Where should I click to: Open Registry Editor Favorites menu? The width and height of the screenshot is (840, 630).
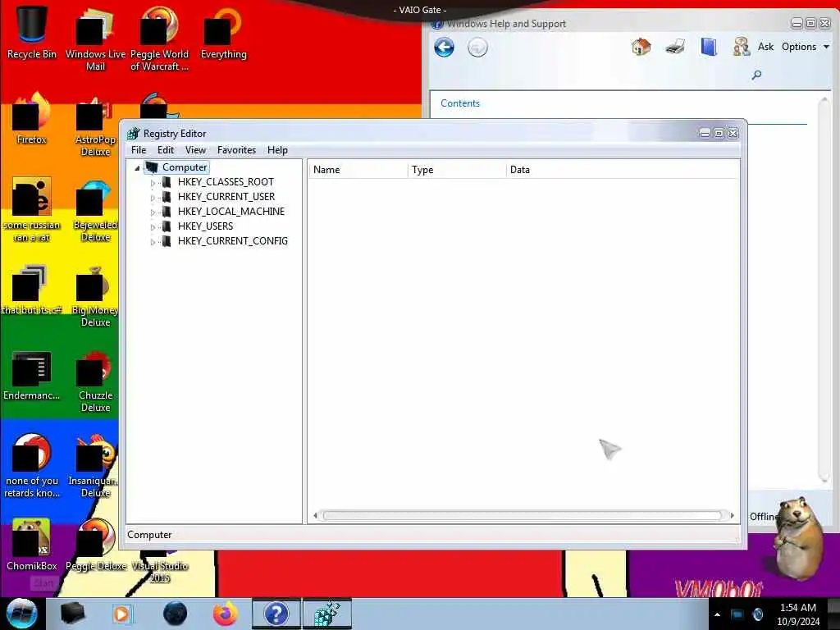[236, 150]
